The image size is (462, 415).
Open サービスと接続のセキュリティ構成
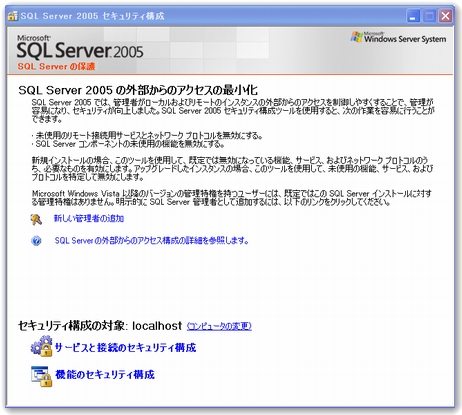tap(125, 348)
